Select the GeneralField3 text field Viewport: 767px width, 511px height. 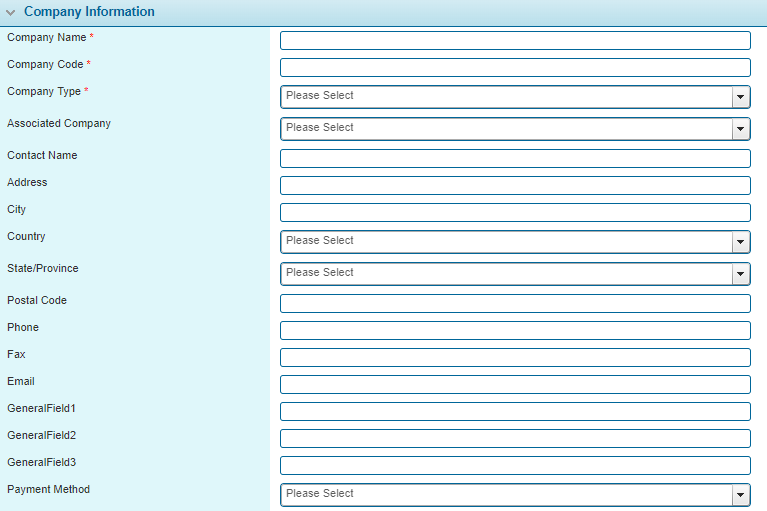point(515,466)
